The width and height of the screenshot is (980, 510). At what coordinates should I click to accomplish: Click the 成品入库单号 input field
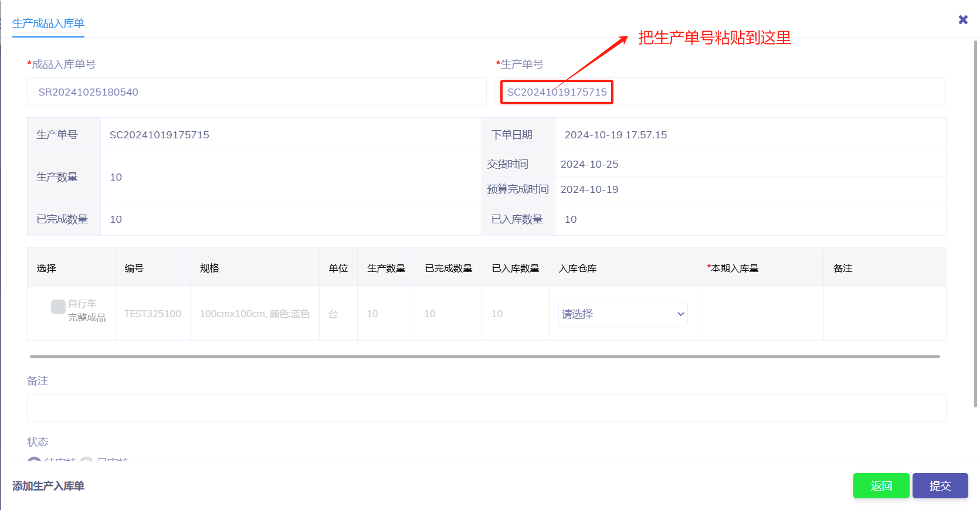(x=256, y=92)
